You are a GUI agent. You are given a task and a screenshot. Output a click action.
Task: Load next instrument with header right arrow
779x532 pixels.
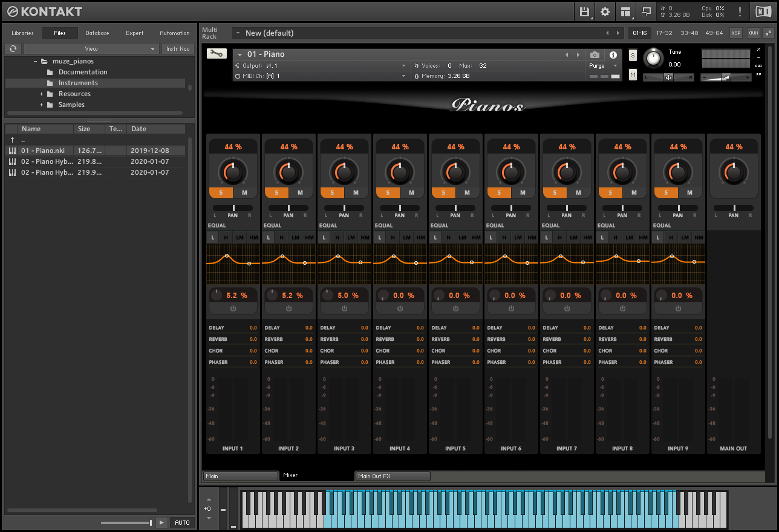(x=578, y=54)
